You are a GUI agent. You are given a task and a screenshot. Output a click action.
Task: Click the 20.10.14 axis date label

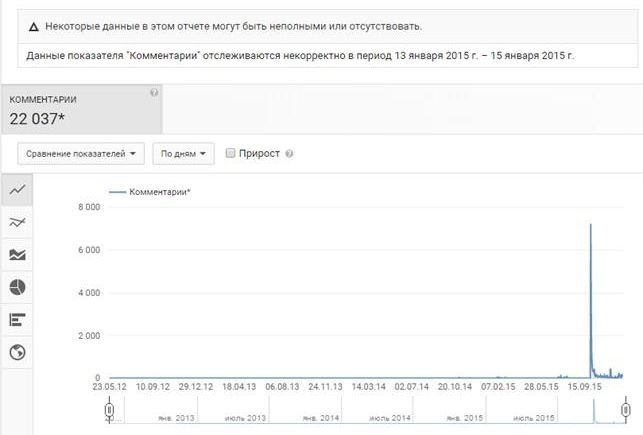click(x=455, y=387)
